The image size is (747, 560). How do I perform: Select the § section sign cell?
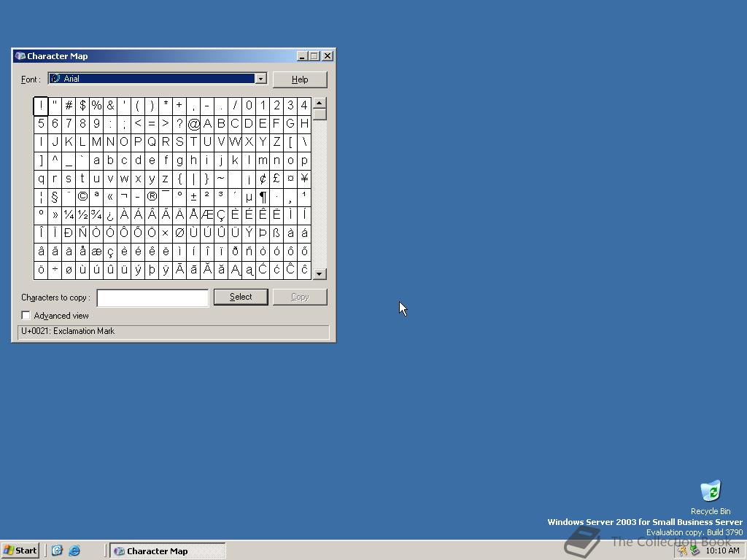pos(55,197)
